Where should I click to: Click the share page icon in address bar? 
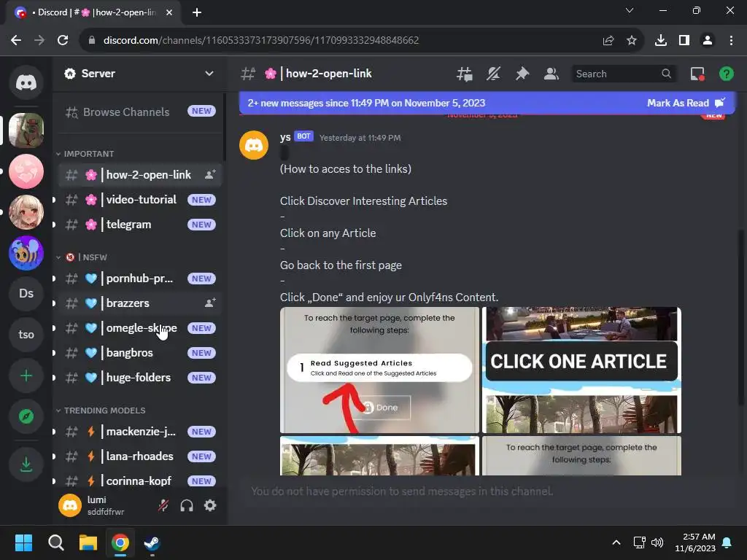608,41
